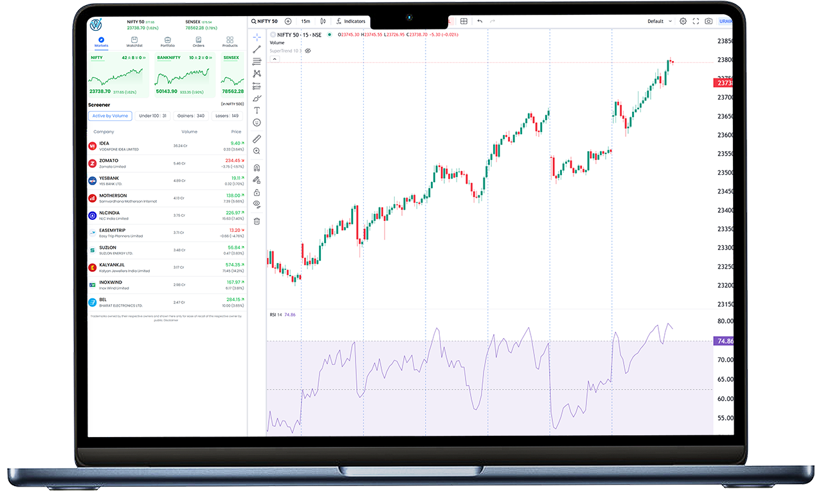The image size is (823, 504).
Task: Click the NIFTY 50 symbol search
Action: [x=265, y=21]
